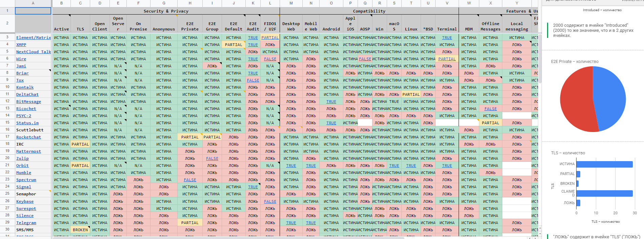The height and width of the screenshot is (239, 644).
Task: Open the XMPP hyperlink
Action: pyautogui.click(x=21, y=45)
